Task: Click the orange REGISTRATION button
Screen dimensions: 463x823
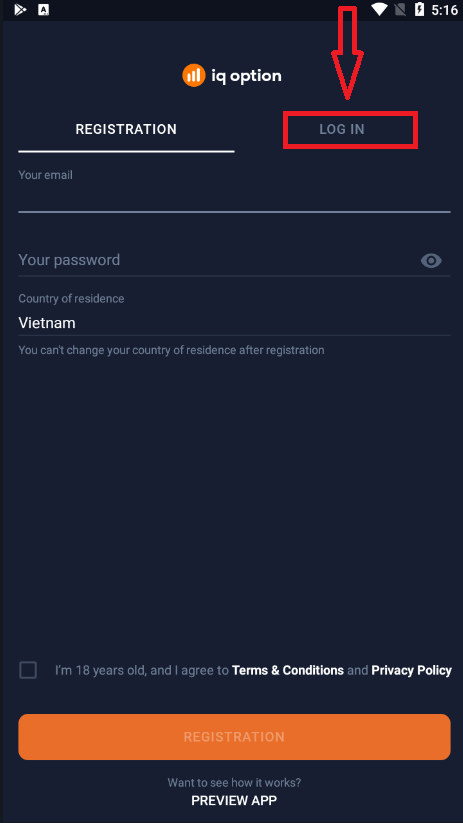Action: click(x=234, y=737)
